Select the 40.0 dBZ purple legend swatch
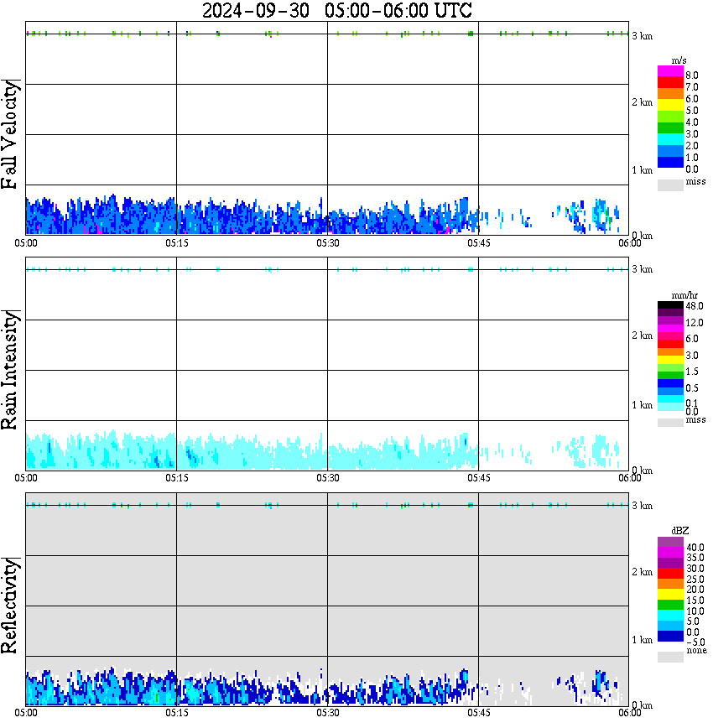713x728 pixels. pos(670,543)
